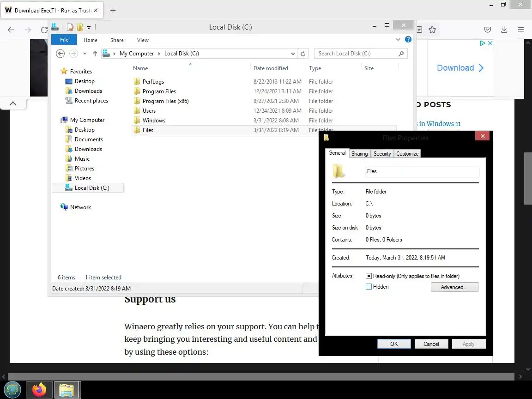Screen dimensions: 532x399
Task: Expand breadcrumb arrow after My Computer
Action: coord(159,54)
